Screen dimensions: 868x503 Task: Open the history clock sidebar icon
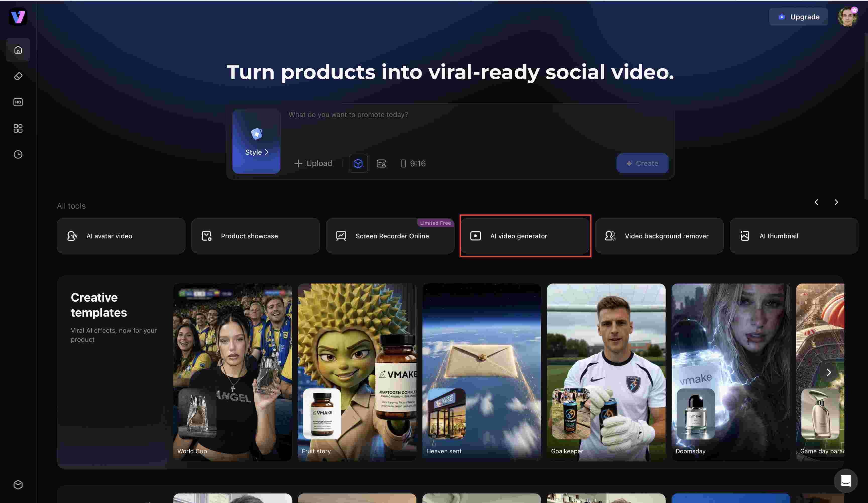point(18,155)
